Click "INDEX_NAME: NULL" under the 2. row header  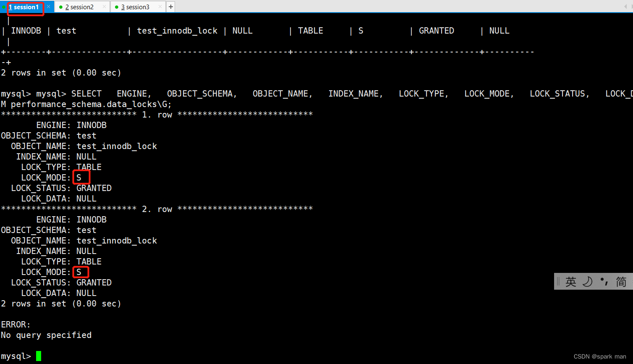point(56,251)
